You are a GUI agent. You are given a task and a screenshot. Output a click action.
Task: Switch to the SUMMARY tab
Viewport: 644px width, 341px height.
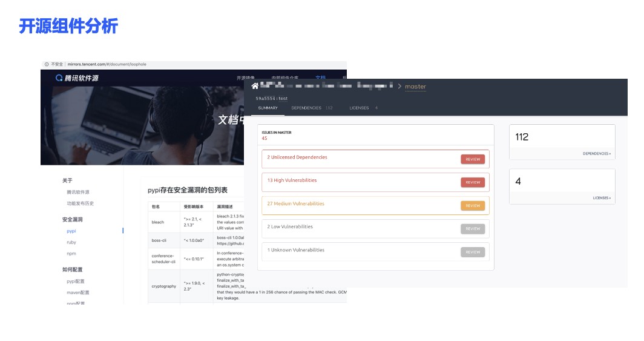pos(268,108)
